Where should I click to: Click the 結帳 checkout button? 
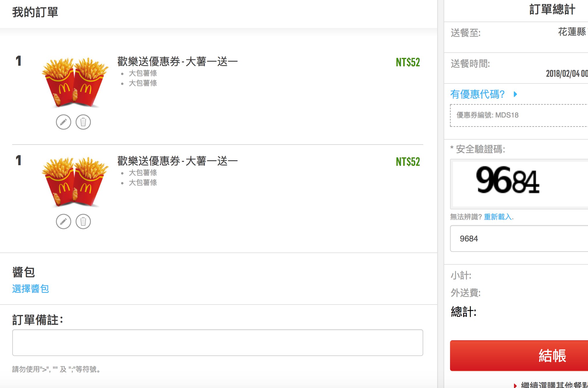pyautogui.click(x=519, y=355)
